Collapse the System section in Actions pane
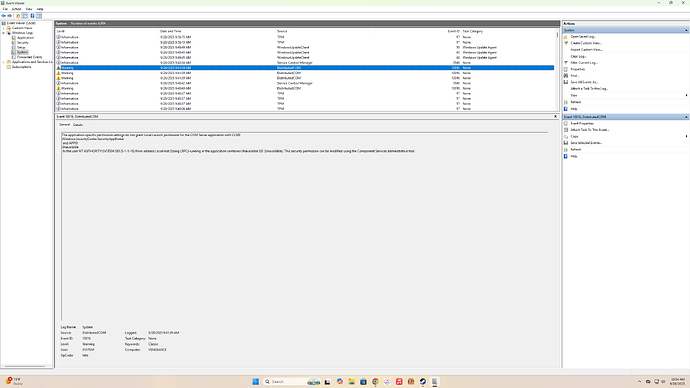The image size is (690, 388). 686,30
